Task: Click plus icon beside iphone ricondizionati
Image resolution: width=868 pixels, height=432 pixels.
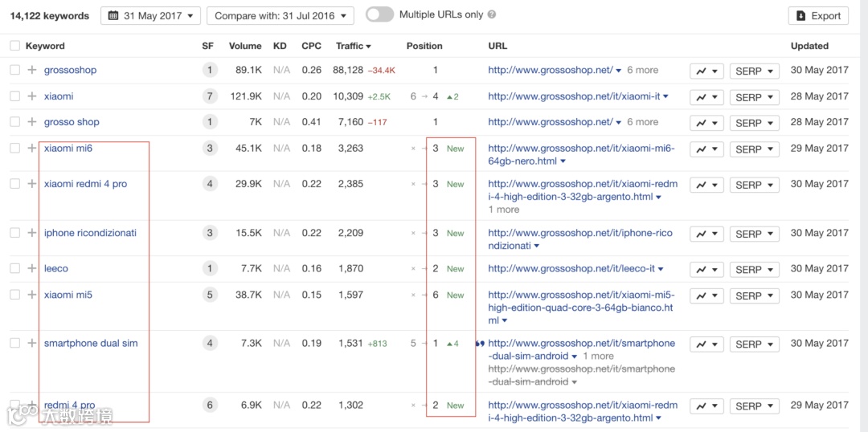Action: [x=32, y=233]
